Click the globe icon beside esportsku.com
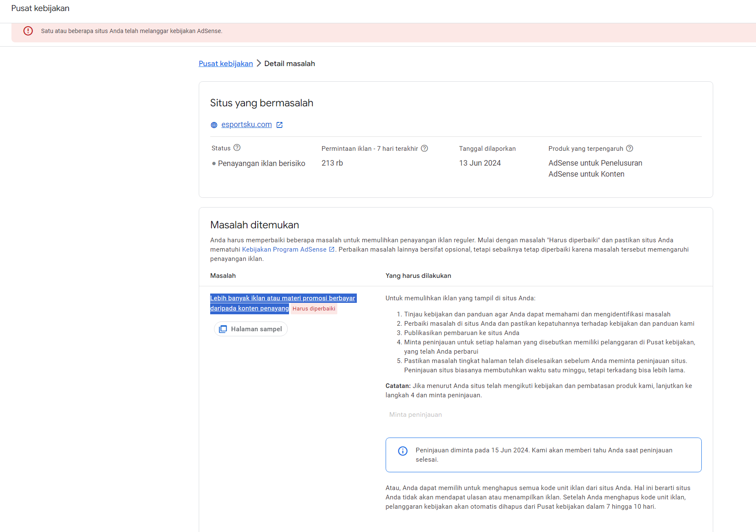The image size is (756, 532). 214,125
